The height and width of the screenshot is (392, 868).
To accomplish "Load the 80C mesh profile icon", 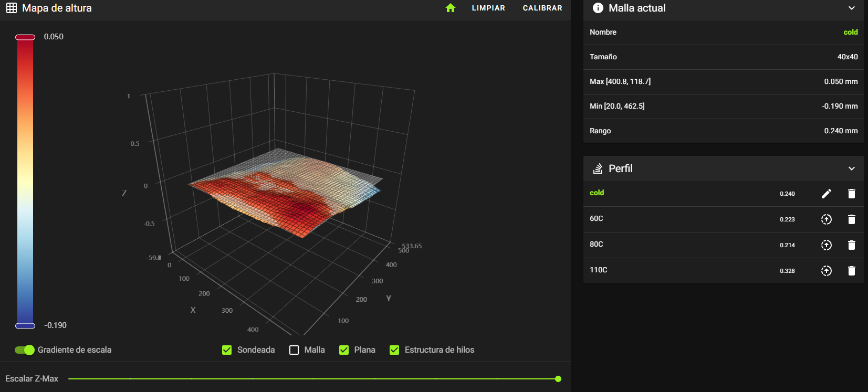I will coord(826,245).
